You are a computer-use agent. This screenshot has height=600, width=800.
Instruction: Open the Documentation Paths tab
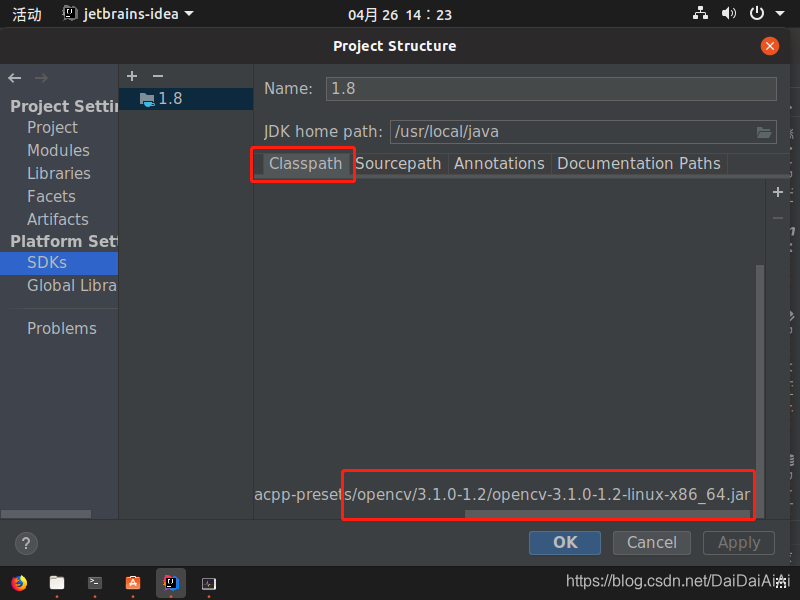639,163
